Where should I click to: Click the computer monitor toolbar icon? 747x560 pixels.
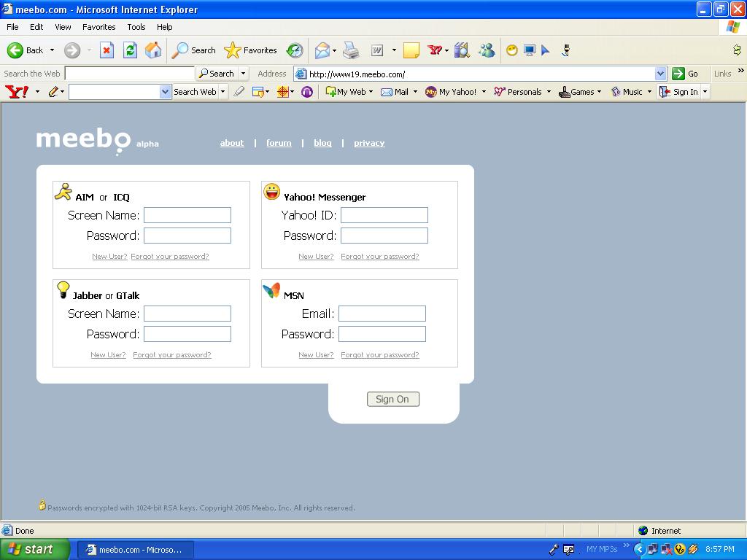(530, 50)
